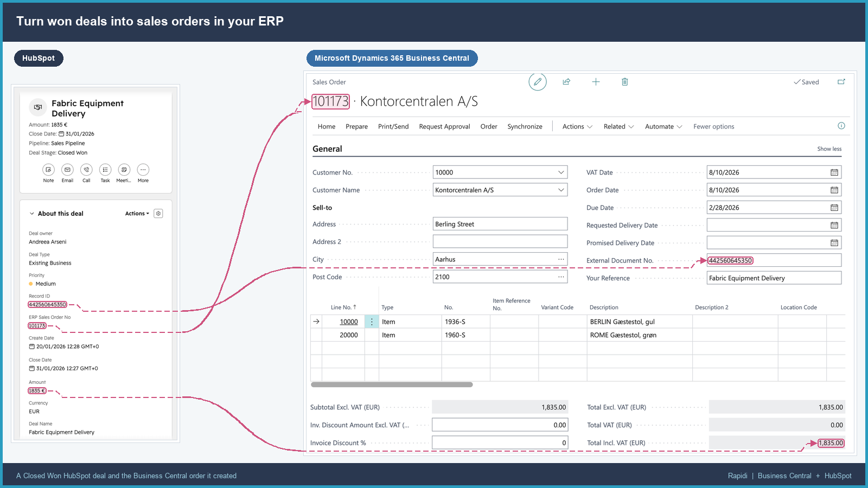Screen dimensions: 868x488
Task: Click Show less in General section
Action: (x=829, y=149)
